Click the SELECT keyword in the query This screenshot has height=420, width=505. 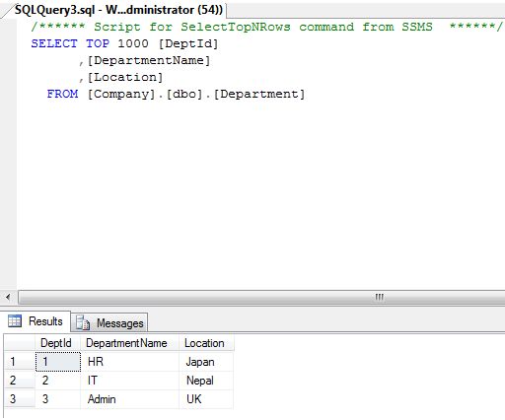point(54,43)
